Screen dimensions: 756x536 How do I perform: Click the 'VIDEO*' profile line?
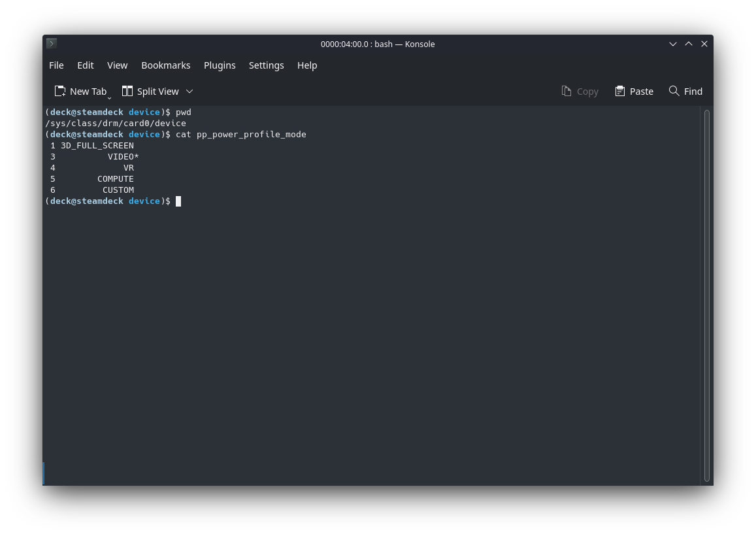click(95, 156)
